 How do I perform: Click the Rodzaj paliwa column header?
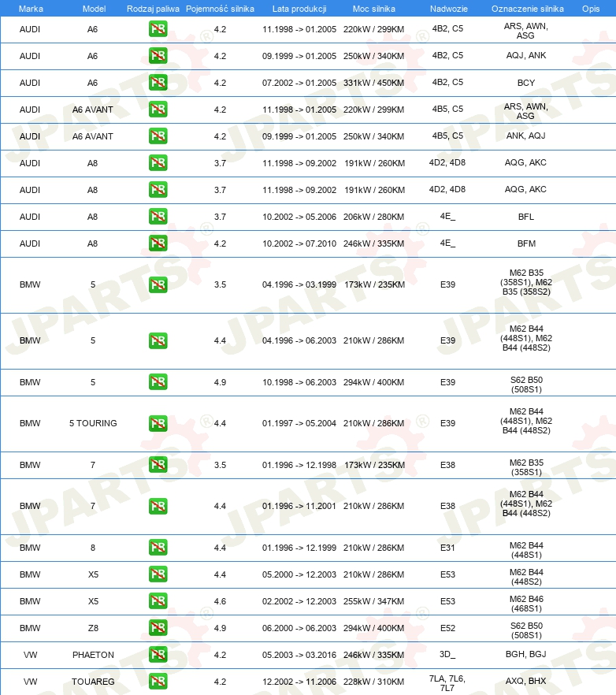click(153, 9)
